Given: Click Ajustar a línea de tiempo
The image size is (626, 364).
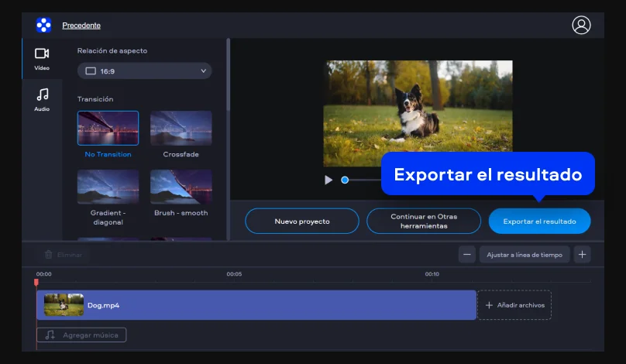Looking at the screenshot, I should [x=525, y=254].
